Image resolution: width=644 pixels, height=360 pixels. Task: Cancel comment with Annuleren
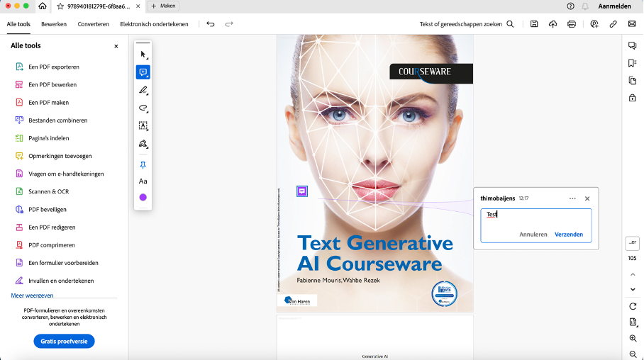[533, 235]
